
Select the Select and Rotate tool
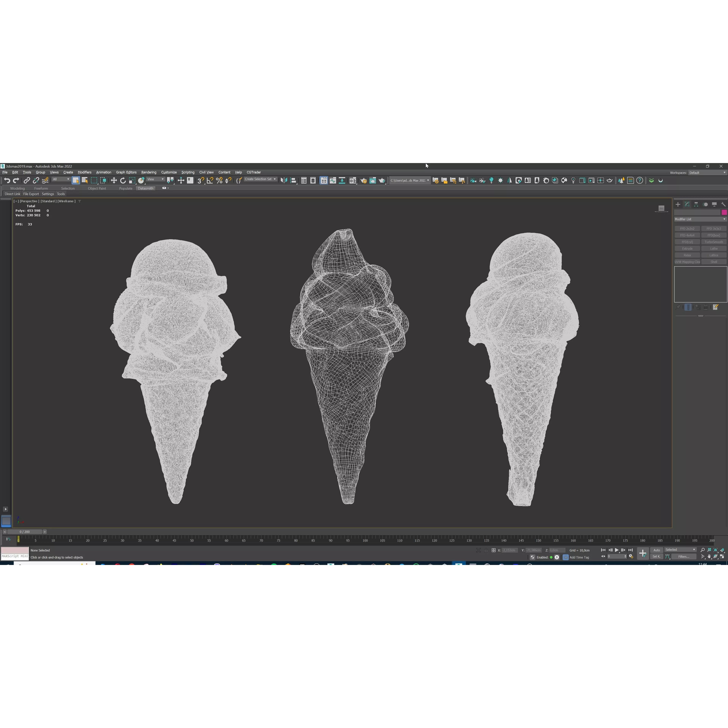click(x=123, y=180)
